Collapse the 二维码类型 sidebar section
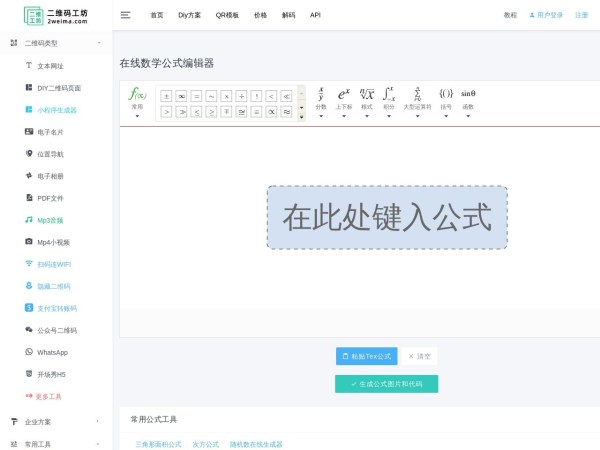 pos(98,43)
